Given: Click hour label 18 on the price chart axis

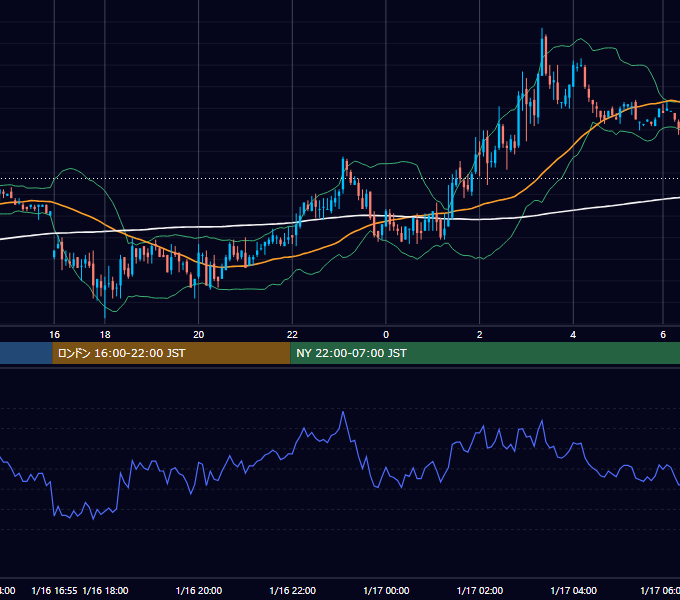Looking at the screenshot, I should (x=105, y=335).
